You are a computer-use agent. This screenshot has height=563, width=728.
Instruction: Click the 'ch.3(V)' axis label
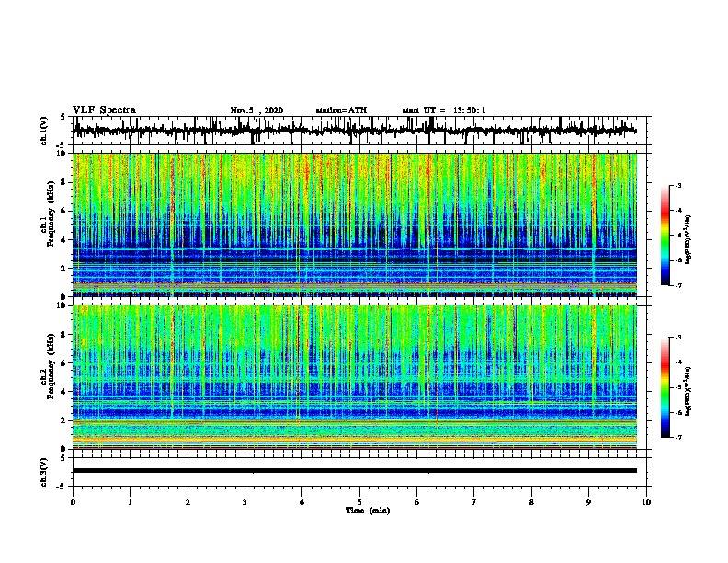pos(44,472)
